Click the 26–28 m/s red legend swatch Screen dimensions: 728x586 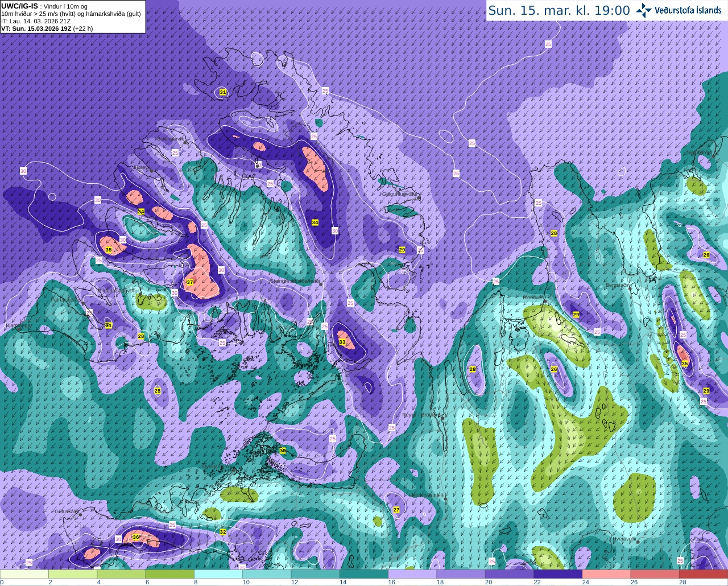click(655, 574)
